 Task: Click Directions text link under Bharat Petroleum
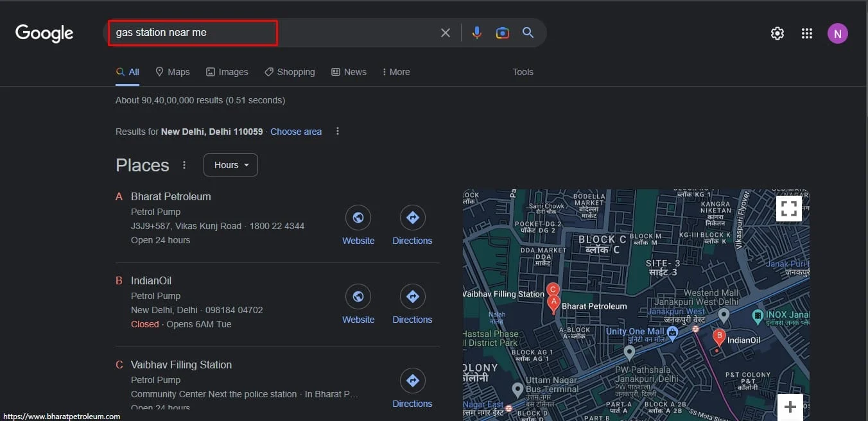pos(412,241)
